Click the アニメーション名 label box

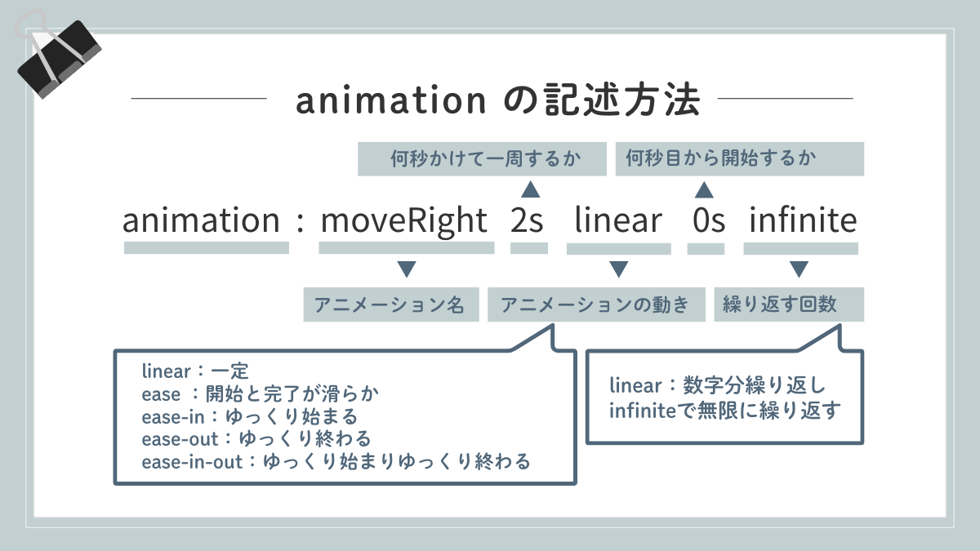tap(391, 305)
